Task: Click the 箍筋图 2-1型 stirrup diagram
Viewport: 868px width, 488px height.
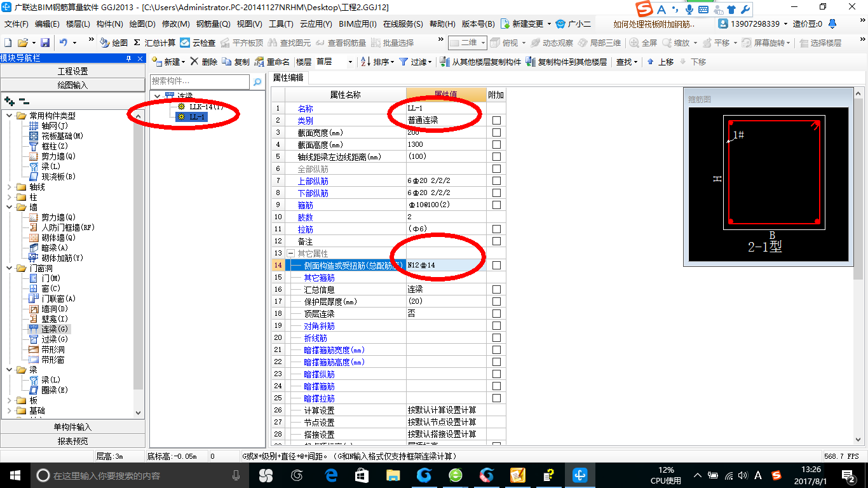Action: pyautogui.click(x=768, y=184)
